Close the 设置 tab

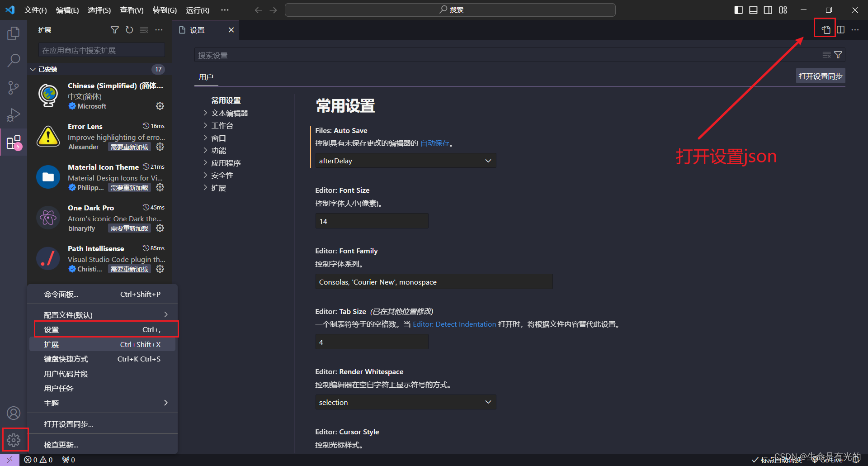pos(231,30)
